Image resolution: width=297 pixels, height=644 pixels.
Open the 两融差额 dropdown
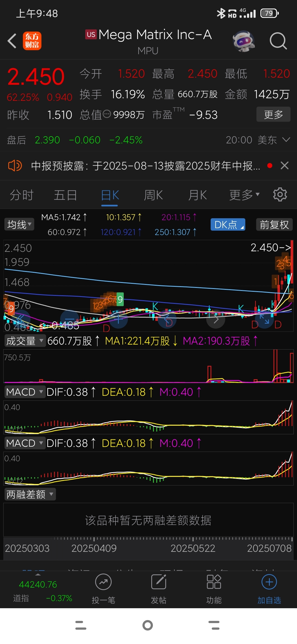click(x=30, y=494)
